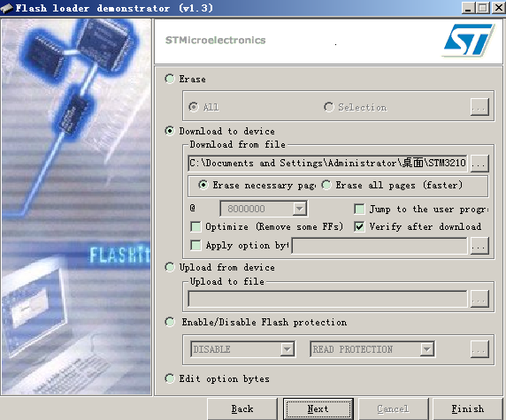Browse for the download file path
Image resolution: width=506 pixels, height=420 pixels.
click(479, 164)
